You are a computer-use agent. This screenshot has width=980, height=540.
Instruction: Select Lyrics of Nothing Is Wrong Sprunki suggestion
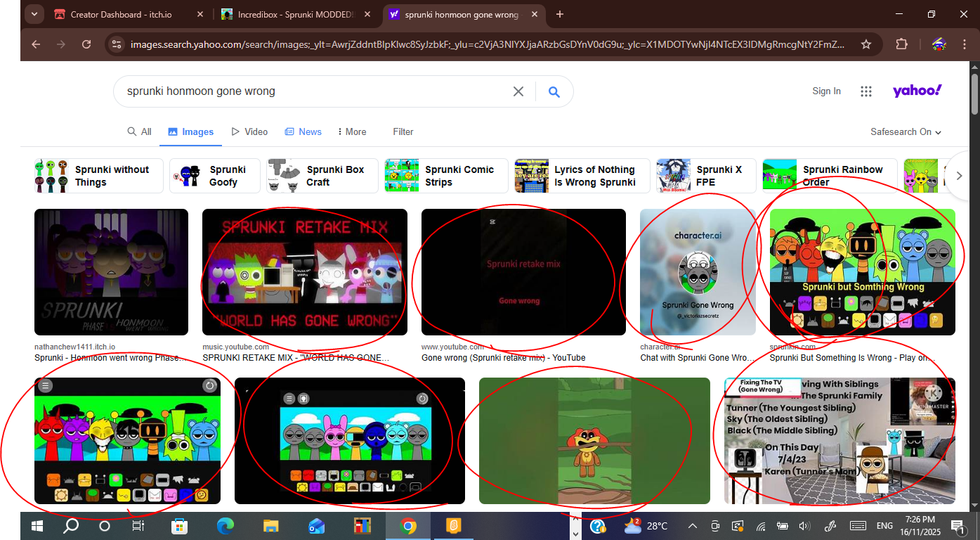582,176
